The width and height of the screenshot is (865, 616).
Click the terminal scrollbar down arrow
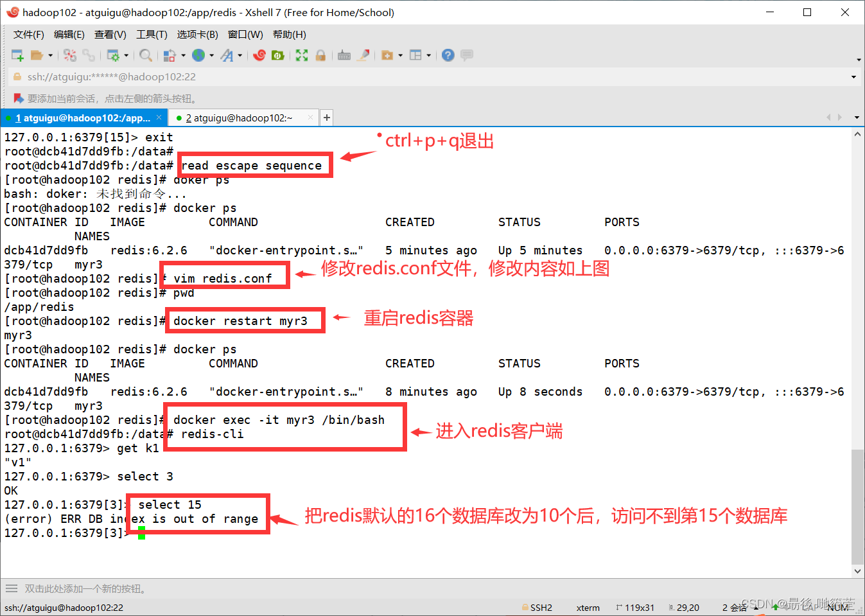point(857,570)
